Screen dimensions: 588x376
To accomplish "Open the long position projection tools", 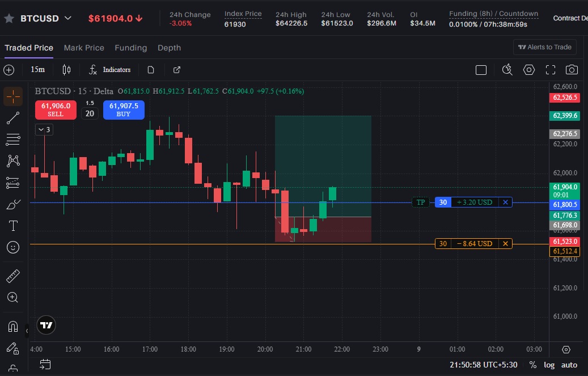I will pos(13,183).
